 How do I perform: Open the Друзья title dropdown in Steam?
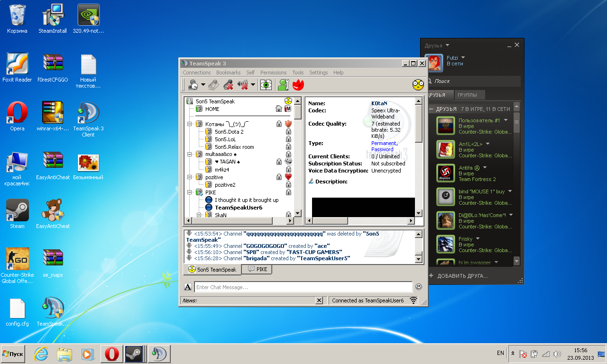[447, 45]
